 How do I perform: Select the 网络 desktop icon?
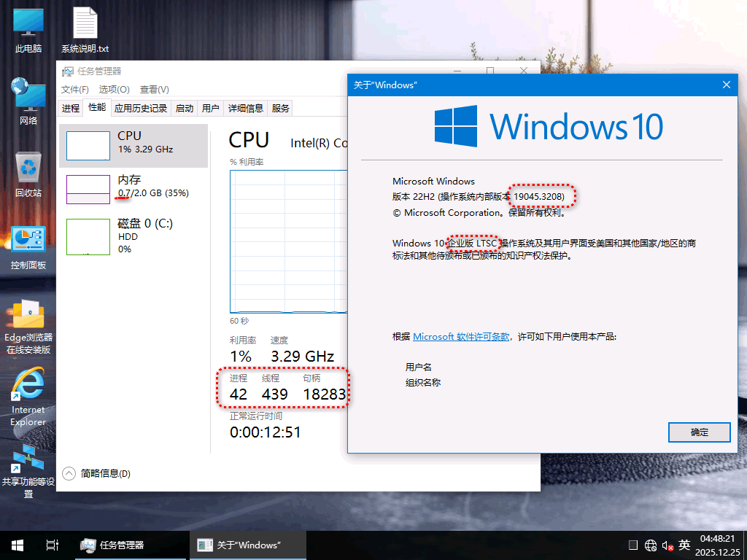click(x=28, y=101)
